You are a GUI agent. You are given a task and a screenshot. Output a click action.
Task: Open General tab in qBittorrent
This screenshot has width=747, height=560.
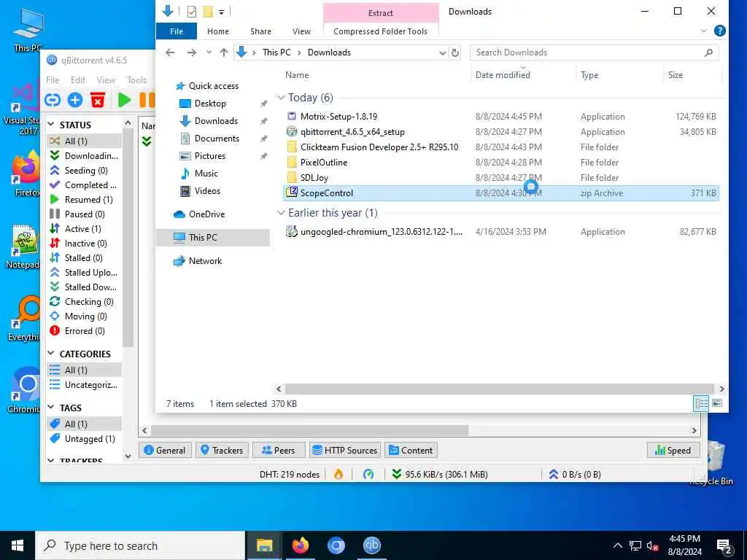[x=165, y=450]
